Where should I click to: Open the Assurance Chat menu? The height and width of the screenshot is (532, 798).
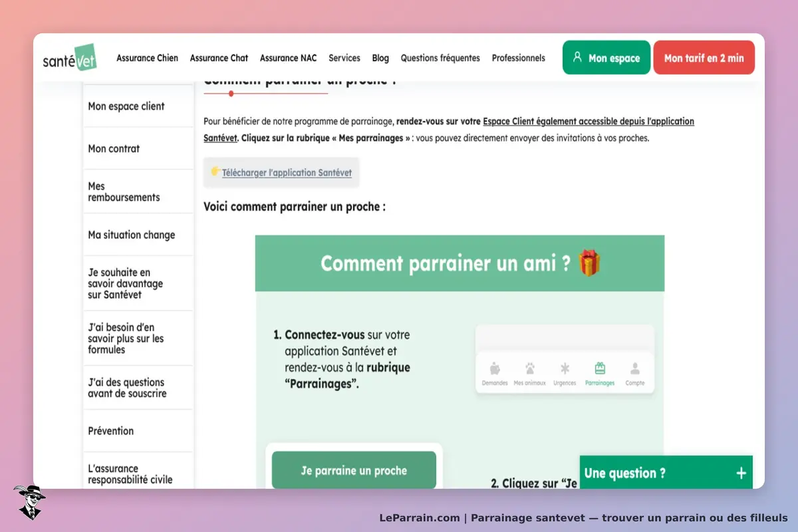[x=219, y=58]
